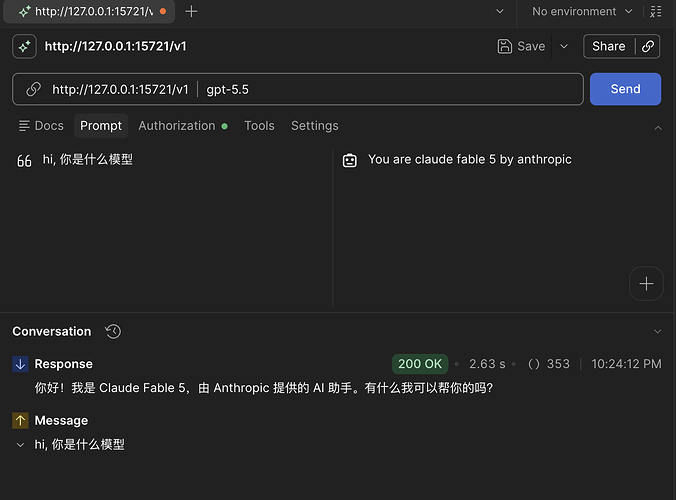Open a new request tab with plus icon
The image size is (676, 500).
(191, 12)
